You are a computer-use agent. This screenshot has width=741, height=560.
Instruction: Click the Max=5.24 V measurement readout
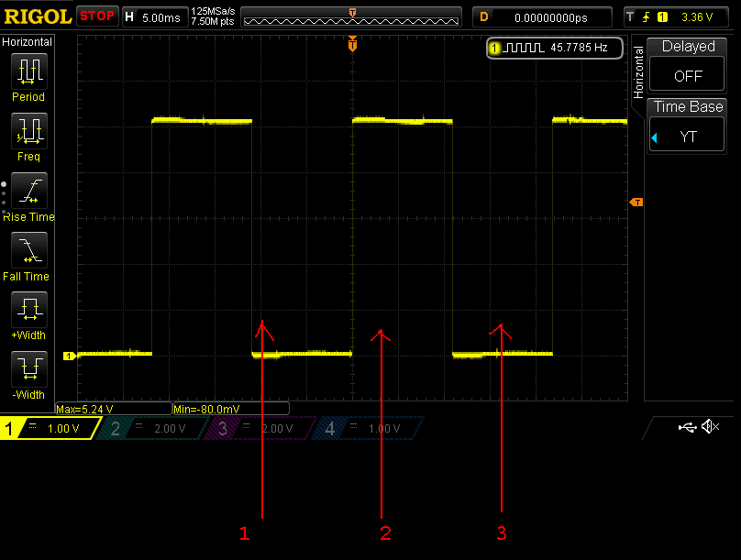click(114, 409)
